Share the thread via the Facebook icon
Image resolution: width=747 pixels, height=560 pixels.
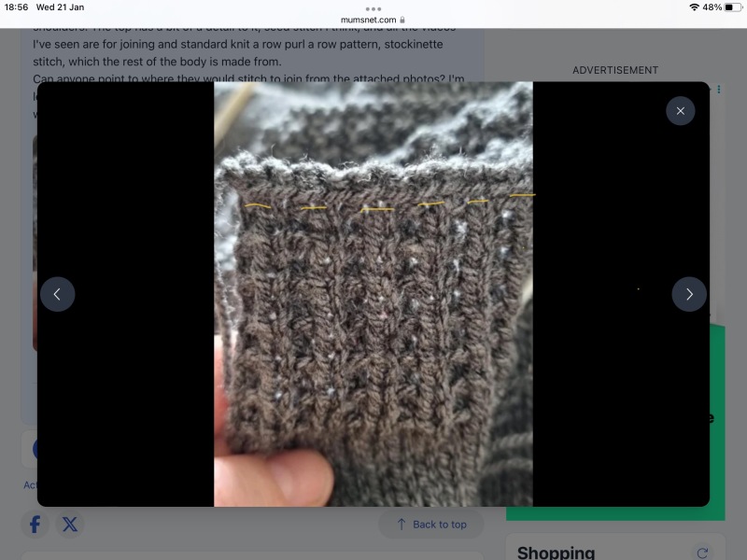[x=35, y=525]
